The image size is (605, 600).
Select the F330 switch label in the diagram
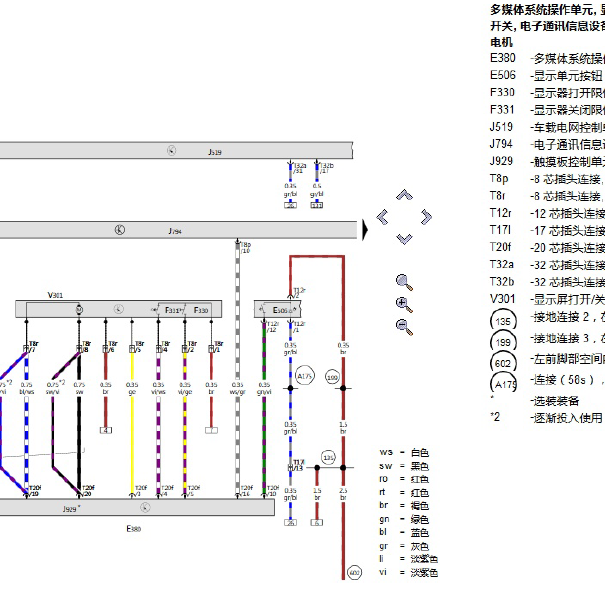(201, 310)
